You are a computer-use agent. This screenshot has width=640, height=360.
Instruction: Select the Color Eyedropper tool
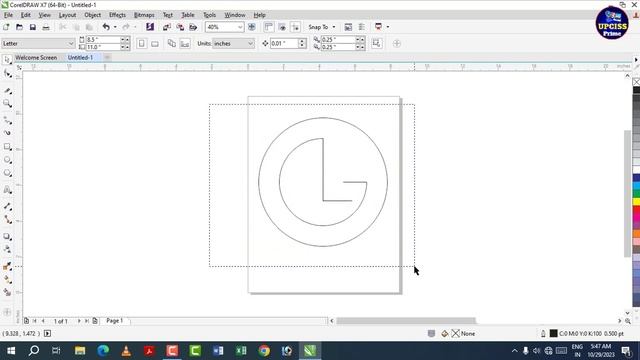click(x=7, y=267)
